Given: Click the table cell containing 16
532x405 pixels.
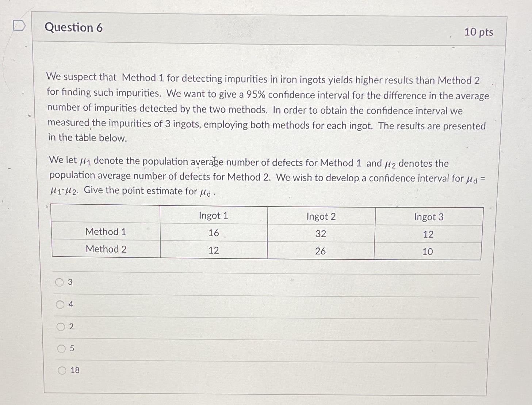Looking at the screenshot, I should tap(214, 233).
